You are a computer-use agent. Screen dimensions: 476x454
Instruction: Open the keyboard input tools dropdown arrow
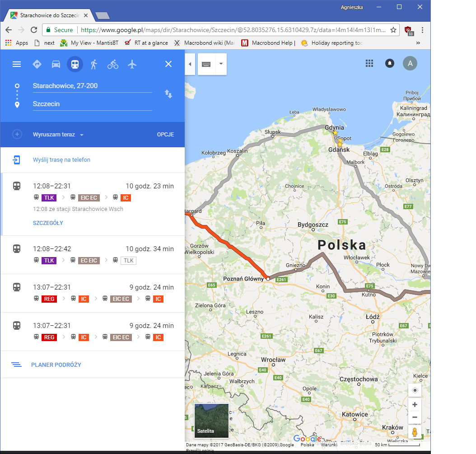(x=221, y=64)
